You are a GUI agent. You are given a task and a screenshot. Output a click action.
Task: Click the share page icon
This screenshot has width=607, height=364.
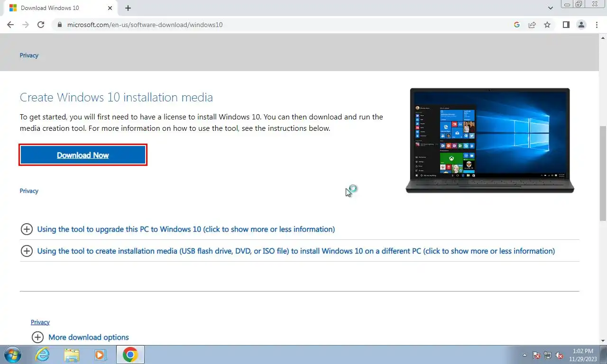tap(532, 25)
